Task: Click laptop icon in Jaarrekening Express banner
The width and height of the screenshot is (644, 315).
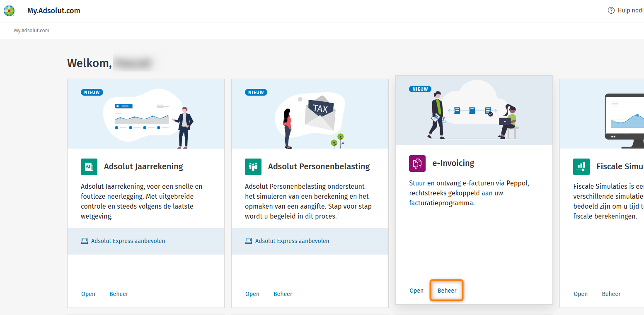Action: point(85,241)
